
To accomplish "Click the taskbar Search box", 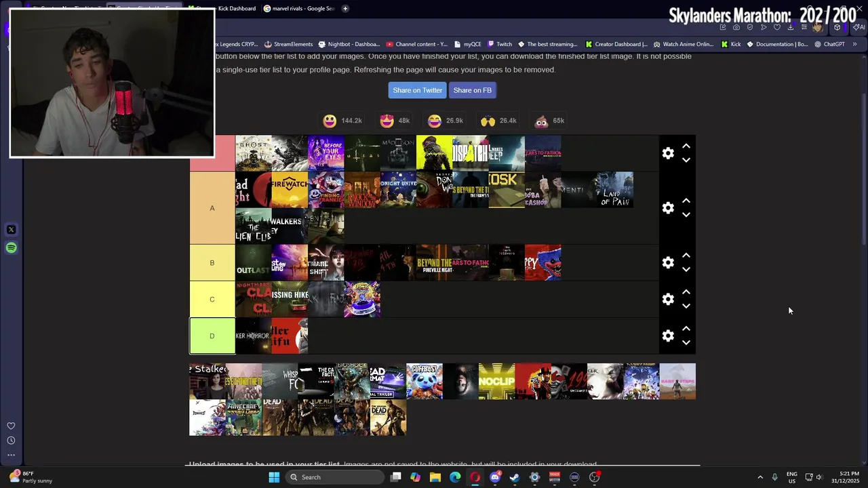I will (x=334, y=477).
